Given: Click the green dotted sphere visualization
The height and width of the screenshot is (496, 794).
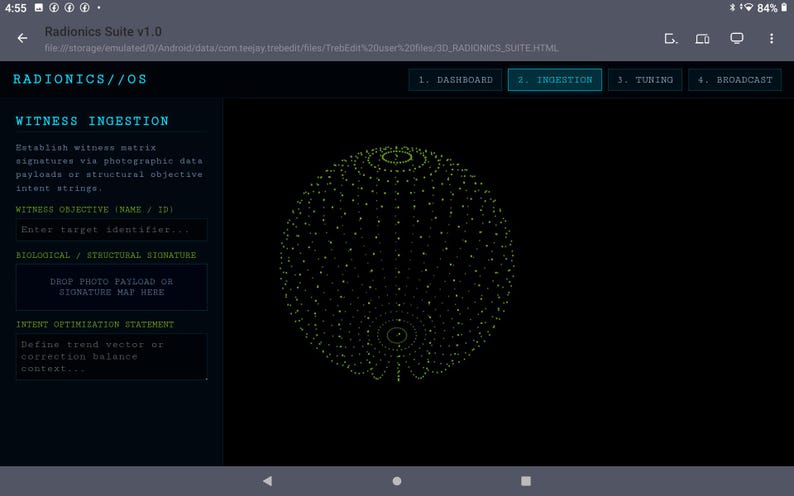Looking at the screenshot, I should coord(397,264).
